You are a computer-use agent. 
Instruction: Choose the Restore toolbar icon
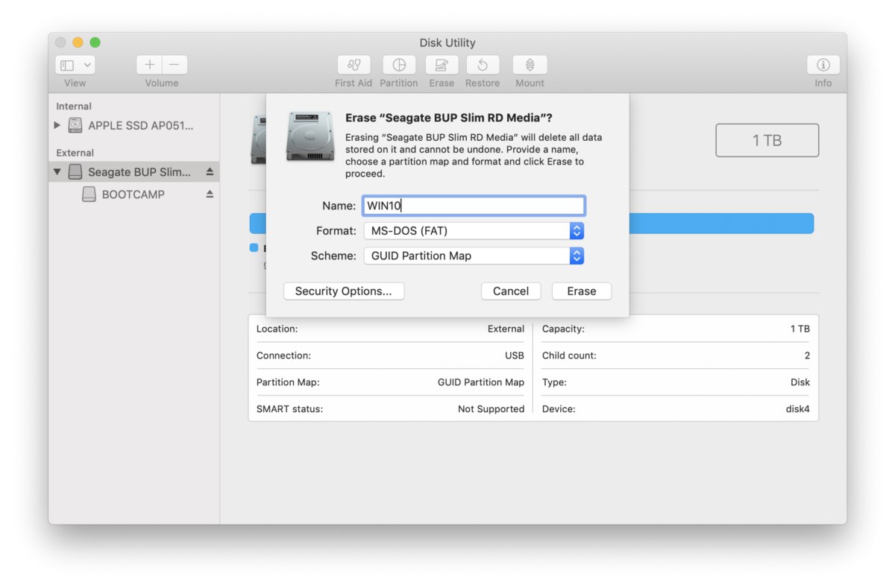pos(483,65)
